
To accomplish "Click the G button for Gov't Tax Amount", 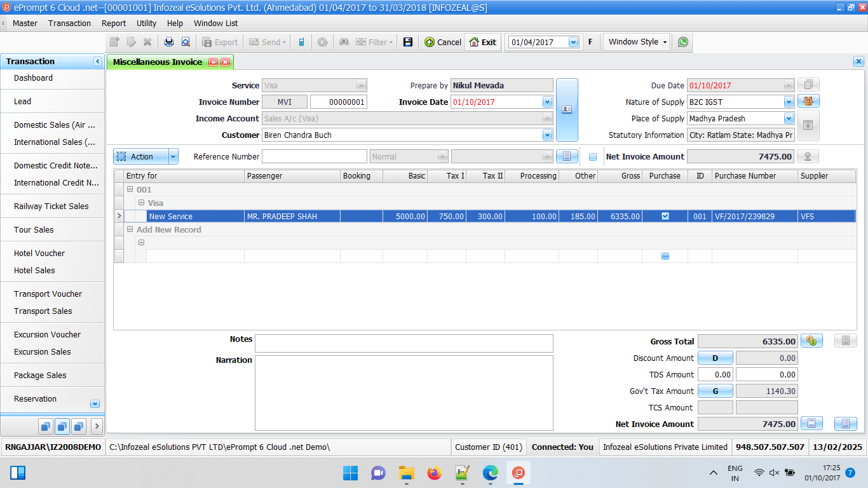I will (x=715, y=391).
